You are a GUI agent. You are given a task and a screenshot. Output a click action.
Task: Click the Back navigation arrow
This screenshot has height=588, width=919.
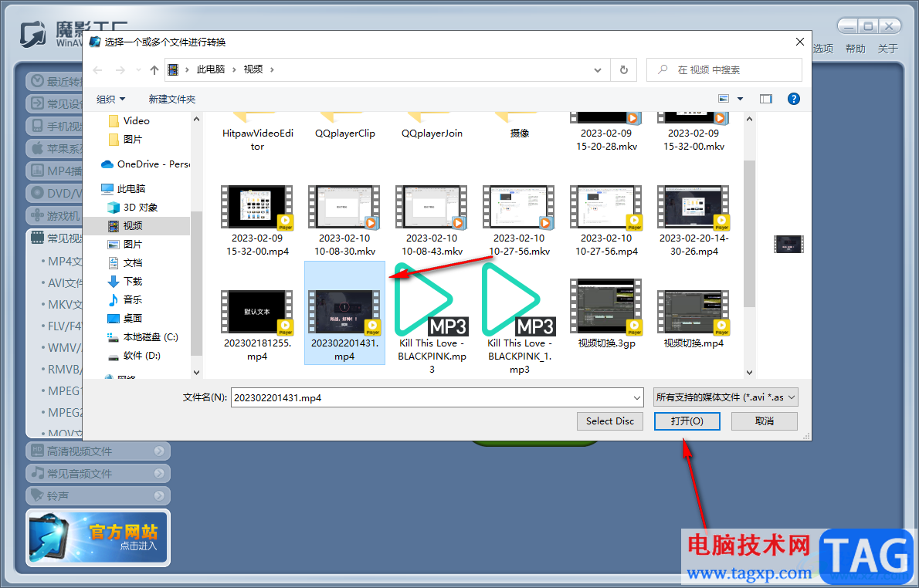[98, 69]
